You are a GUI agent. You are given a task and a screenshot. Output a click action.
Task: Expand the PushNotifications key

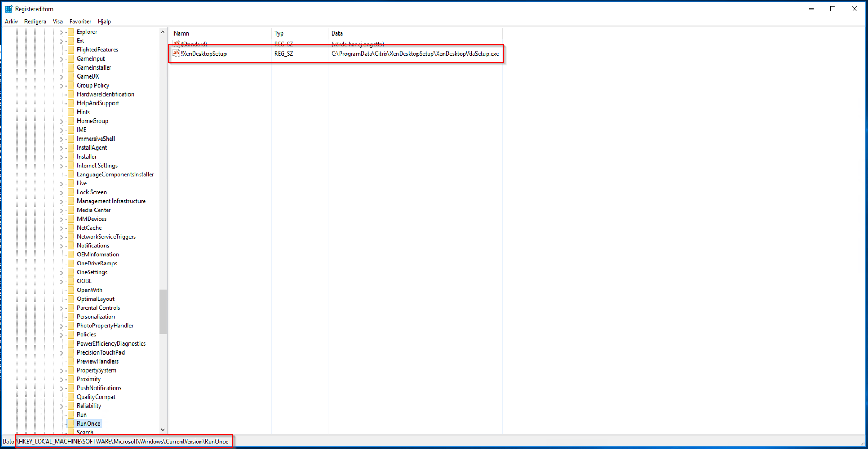tap(62, 388)
